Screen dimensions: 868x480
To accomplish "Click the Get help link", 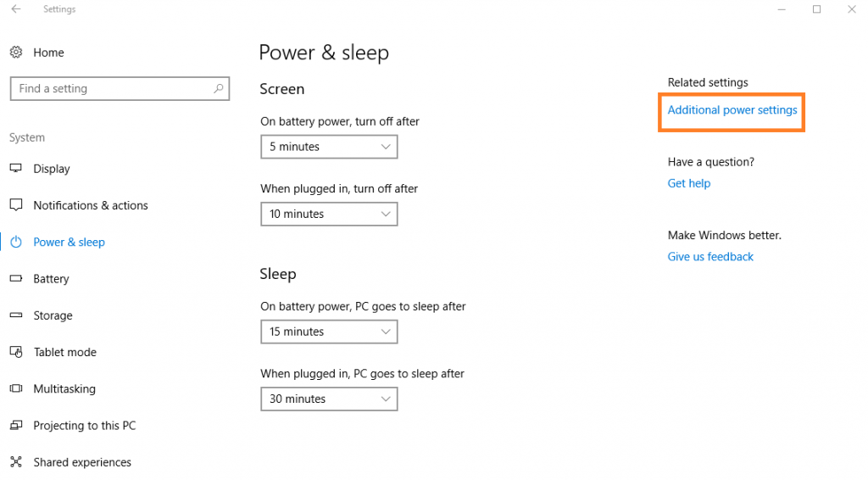I will (689, 183).
